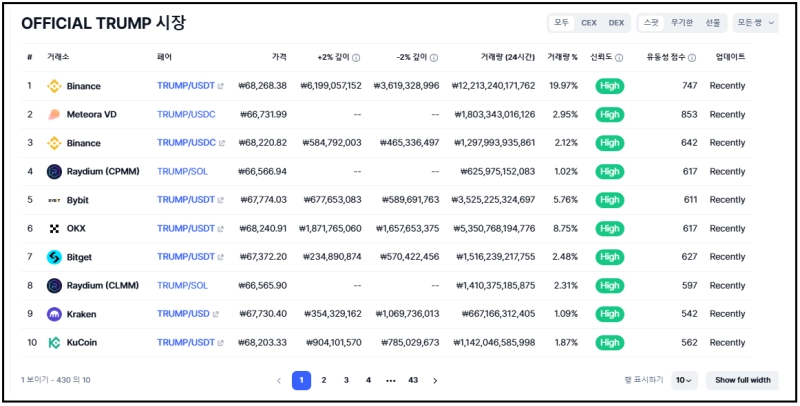The image size is (800, 406).
Task: Sort by 거래량 (24시간) column header
Action: pos(508,57)
